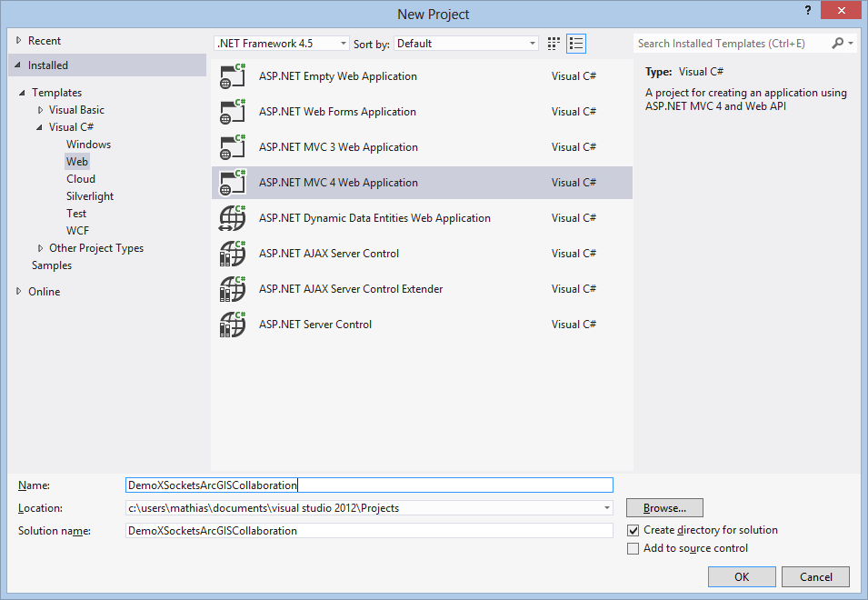Expand the Online section

point(19,291)
